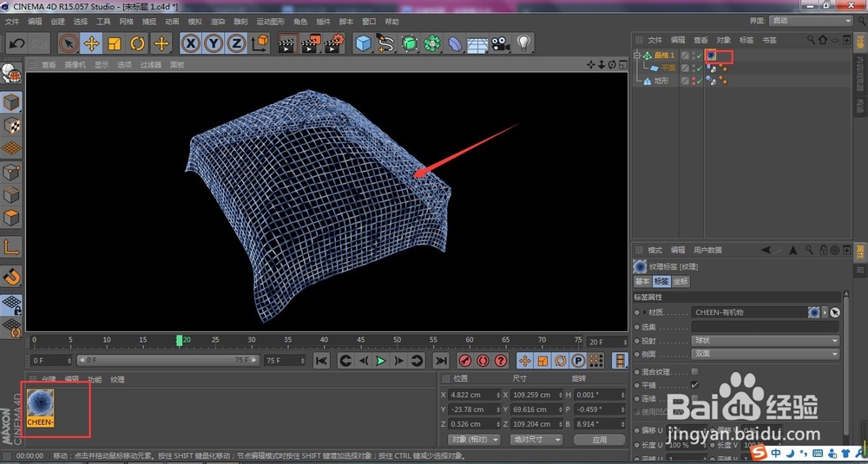Select the texture tag on 晶格.1
The image size is (868, 464).
tap(711, 56)
